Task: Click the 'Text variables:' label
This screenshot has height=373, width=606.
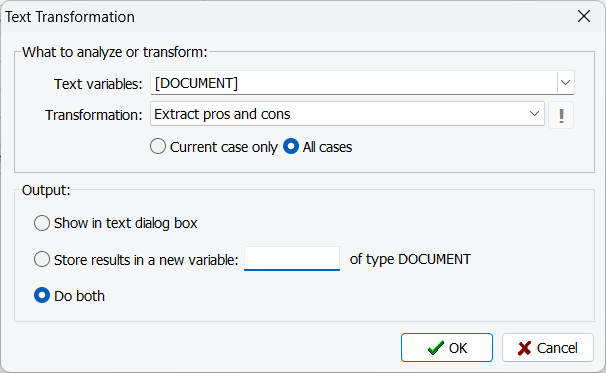Action: pyautogui.click(x=98, y=84)
